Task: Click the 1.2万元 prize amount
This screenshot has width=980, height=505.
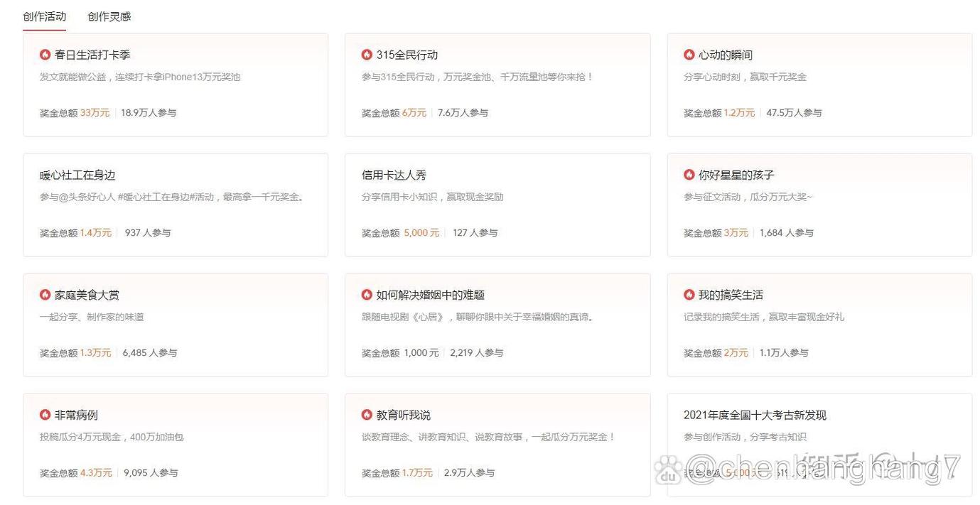Action: coord(740,112)
